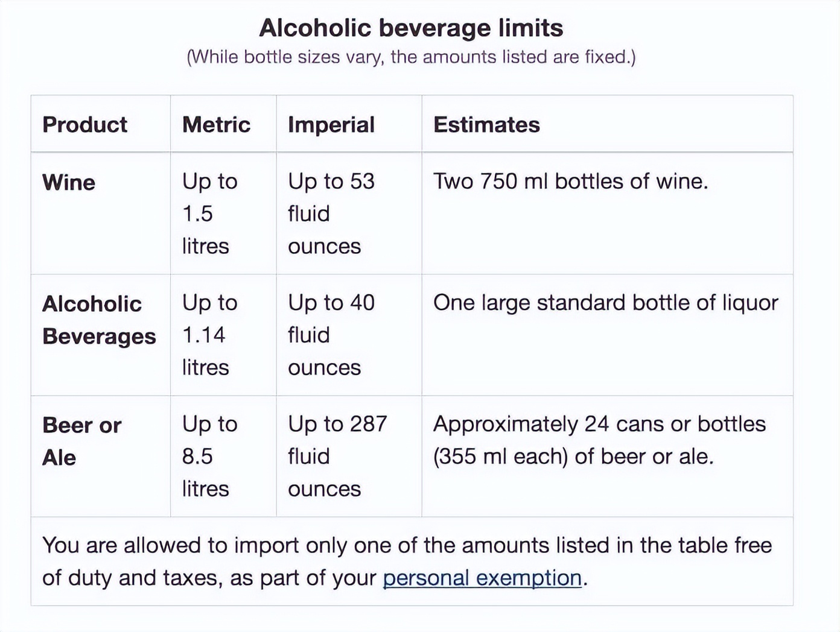Select the "Up to 53 fluid ounces" cell
This screenshot has height=632, width=840.
[331, 213]
